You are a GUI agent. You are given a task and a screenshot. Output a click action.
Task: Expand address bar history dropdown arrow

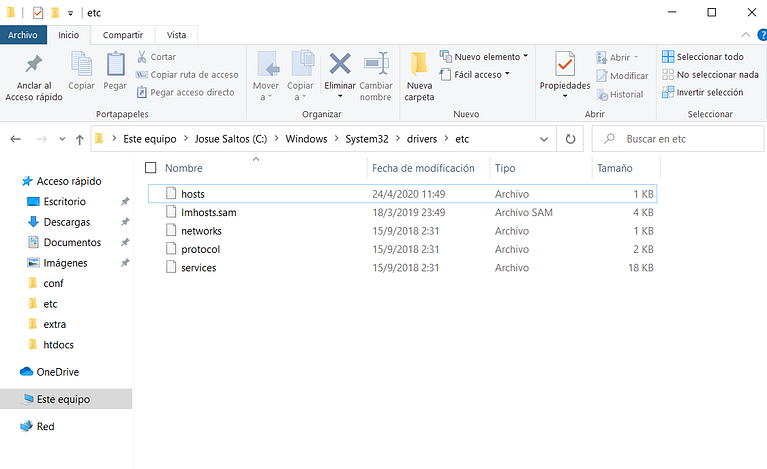point(543,139)
